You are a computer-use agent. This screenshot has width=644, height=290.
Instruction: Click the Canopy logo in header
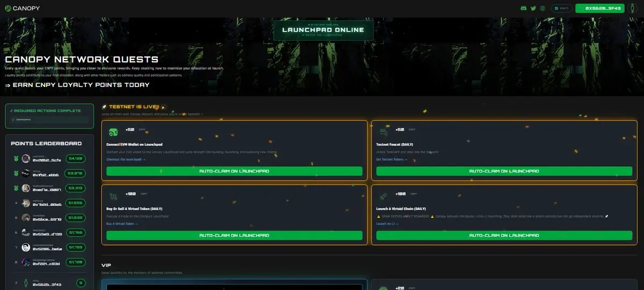[x=21, y=8]
